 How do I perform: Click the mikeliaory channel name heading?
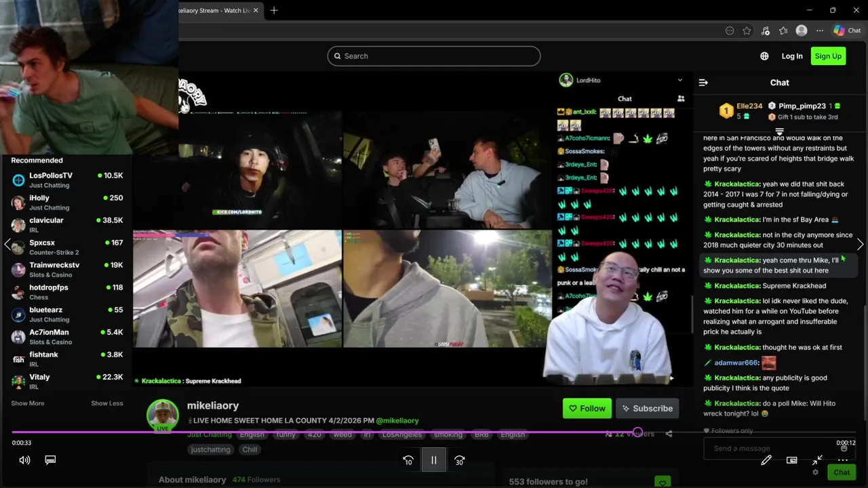(213, 405)
